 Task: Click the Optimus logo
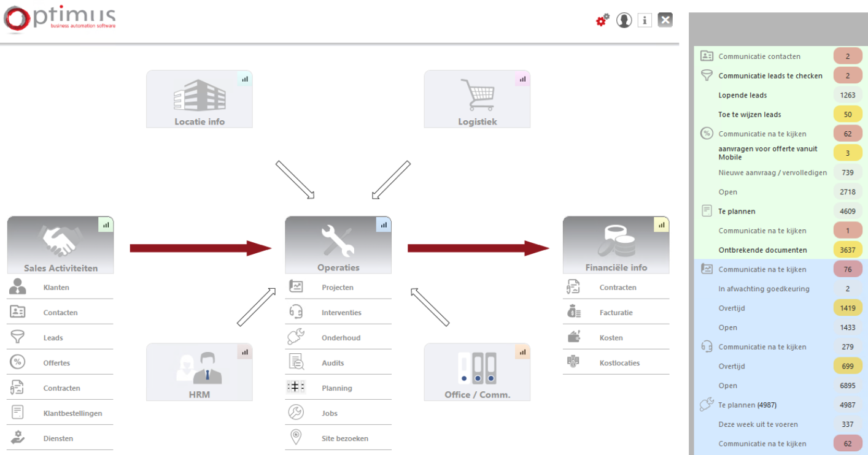60,19
